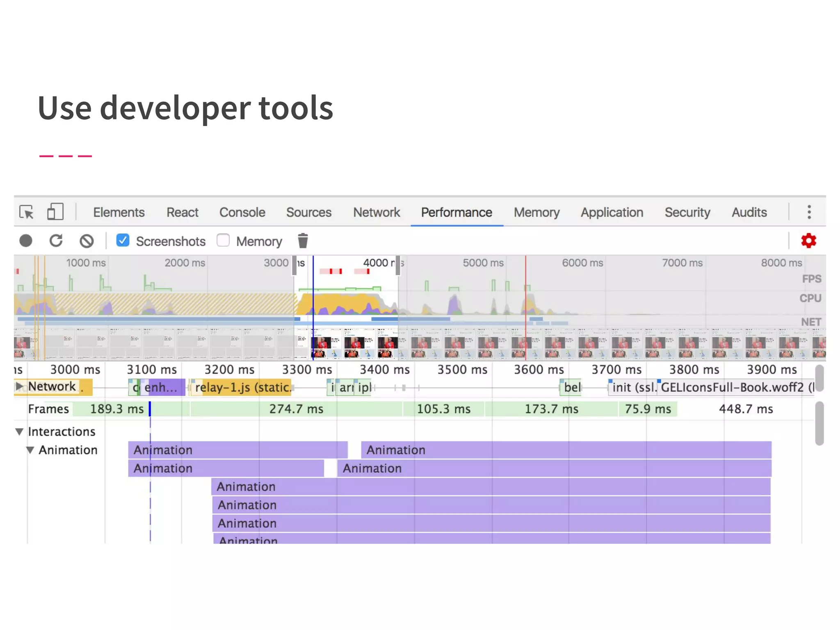Click the inspect element picker icon
The width and height of the screenshot is (840, 630).
tap(27, 212)
